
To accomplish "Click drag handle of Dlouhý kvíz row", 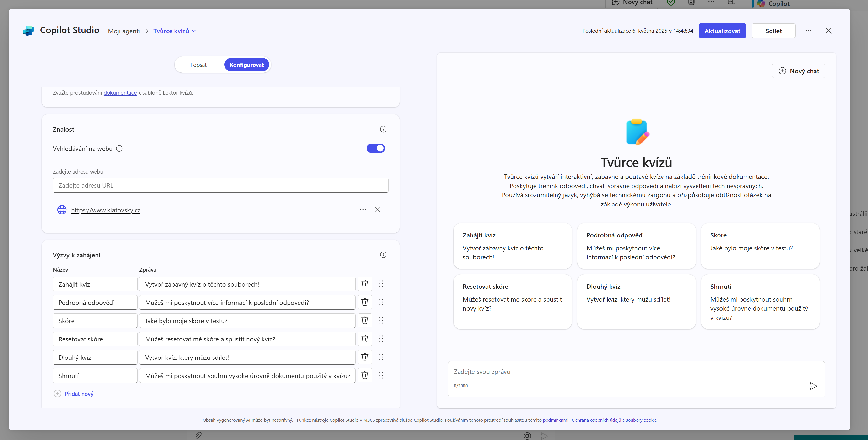I will pyautogui.click(x=381, y=357).
